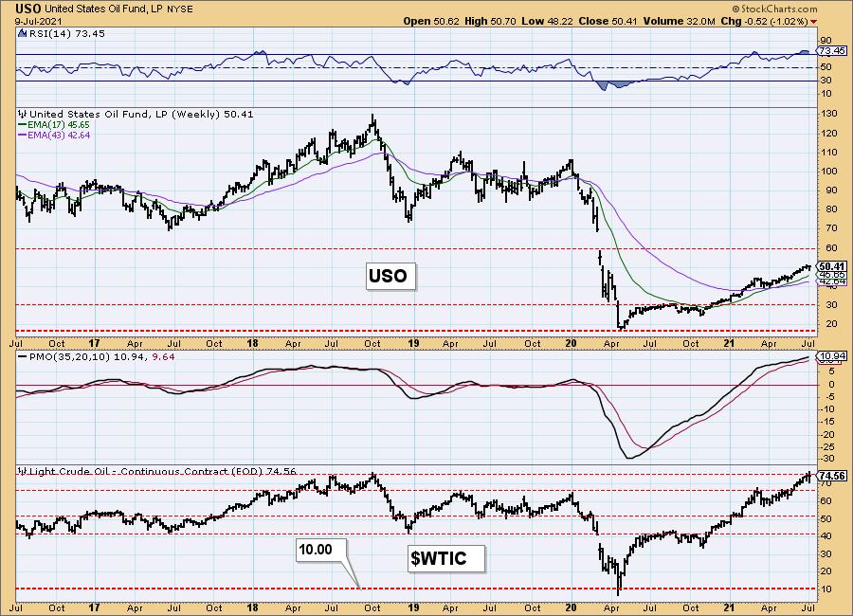The height and width of the screenshot is (616, 853).
Task: Click the USO ticker symbol in header
Action: pos(28,9)
